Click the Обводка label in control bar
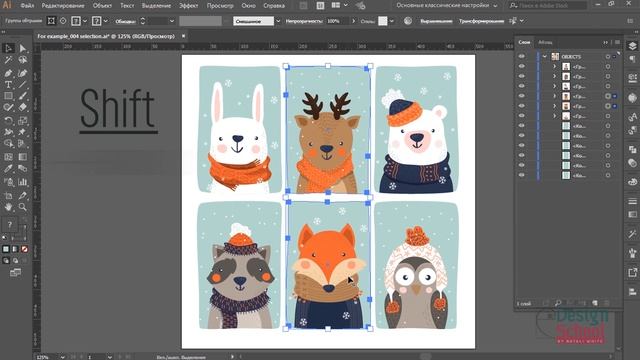Viewport: 640px width, 360px height. [x=126, y=21]
